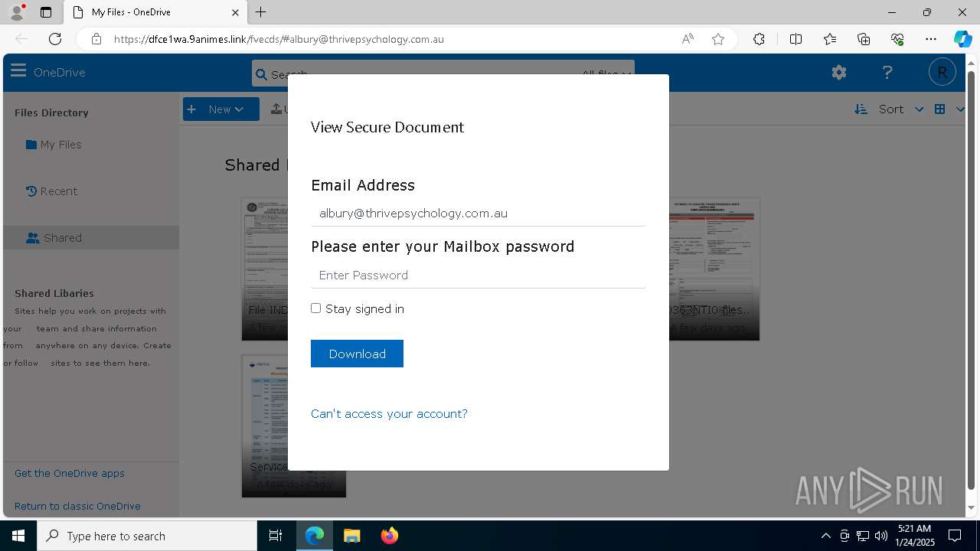
Task: Expand the view options chevron
Action: point(959,109)
